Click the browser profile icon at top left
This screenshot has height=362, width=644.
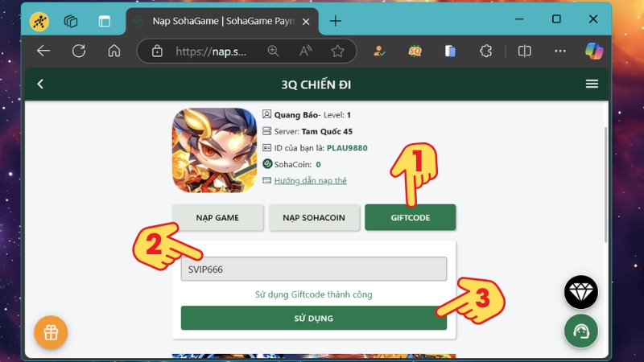39,22
